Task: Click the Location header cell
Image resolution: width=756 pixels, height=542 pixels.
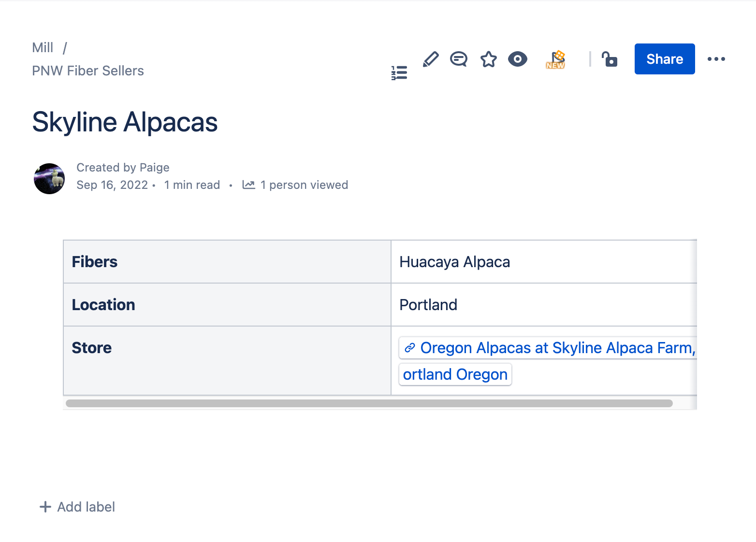Action: click(227, 305)
